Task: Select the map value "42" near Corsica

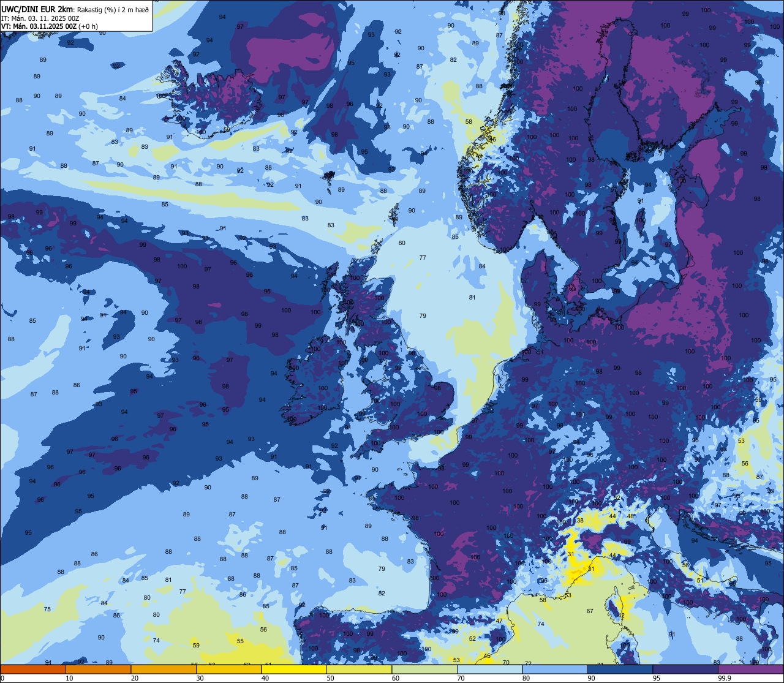Action: (x=621, y=615)
